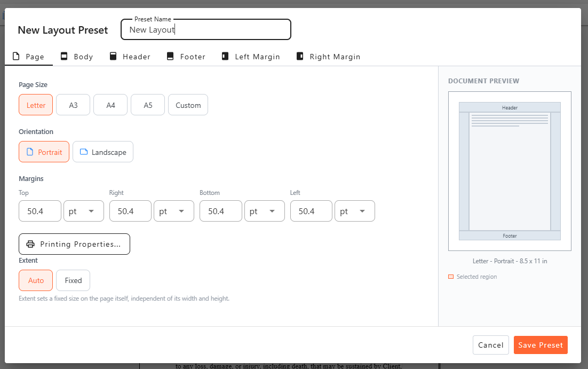Select the Left Margin tab
588x369 pixels.
[250, 57]
